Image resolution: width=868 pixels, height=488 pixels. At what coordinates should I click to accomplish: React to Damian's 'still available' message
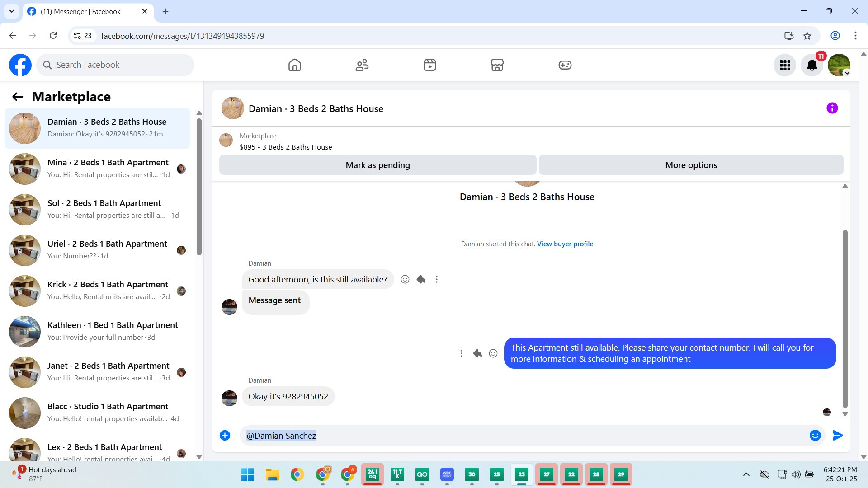click(x=405, y=279)
